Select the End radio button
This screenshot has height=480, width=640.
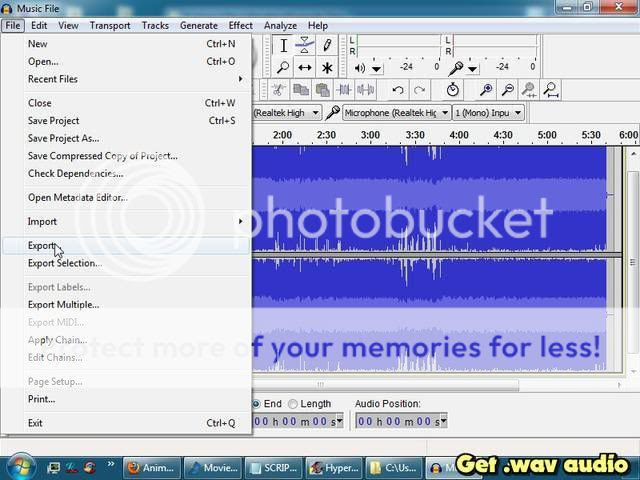point(256,404)
